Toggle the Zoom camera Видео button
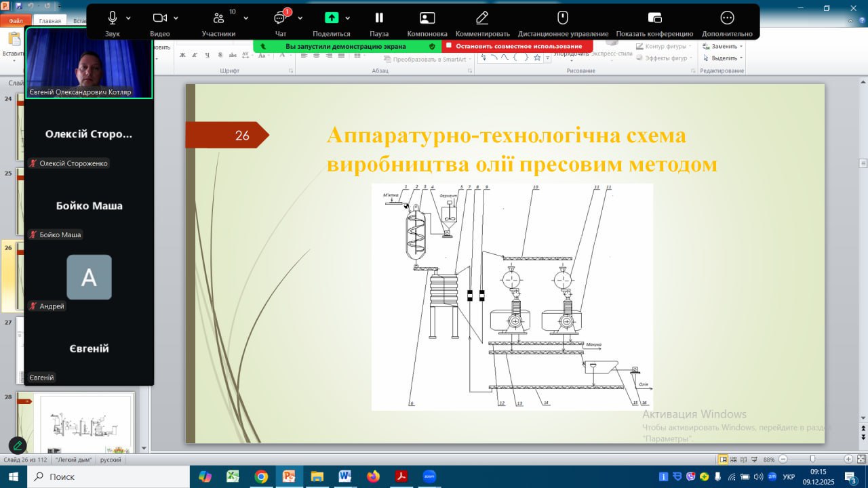Screen dimensions: 868x488 tap(159, 18)
